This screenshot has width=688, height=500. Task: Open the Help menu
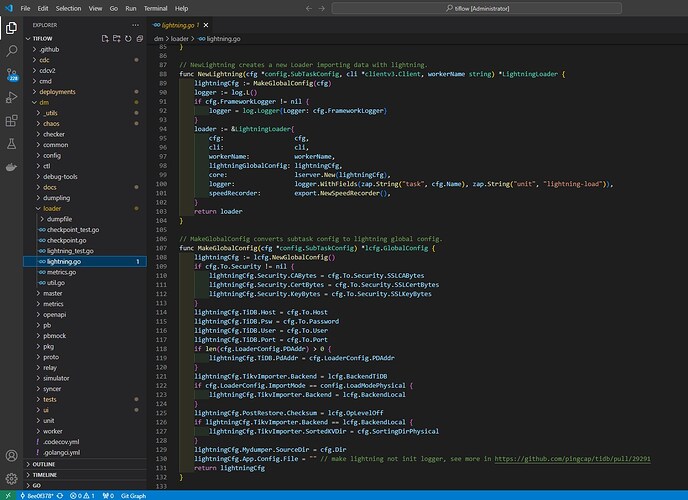(181, 8)
